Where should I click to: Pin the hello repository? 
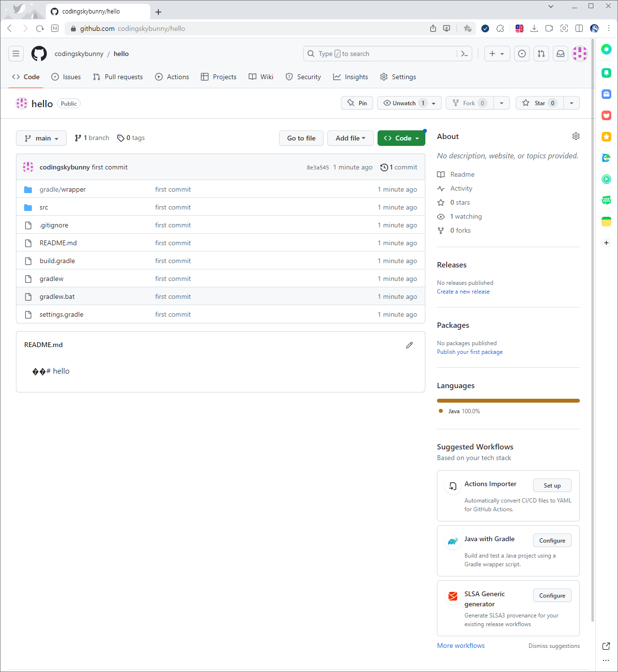pyautogui.click(x=357, y=103)
